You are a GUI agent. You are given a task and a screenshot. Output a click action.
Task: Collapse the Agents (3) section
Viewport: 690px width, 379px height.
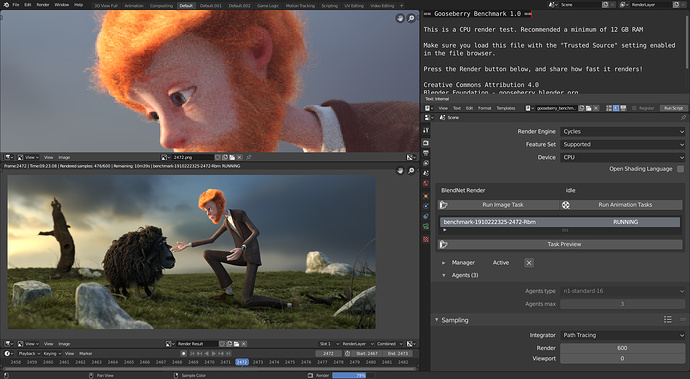pos(443,275)
